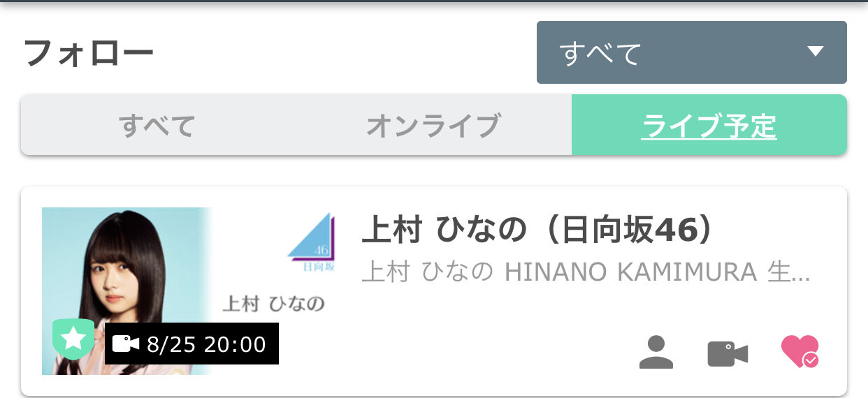Click the 上村 ひなの caption on thumbnail

274,304
